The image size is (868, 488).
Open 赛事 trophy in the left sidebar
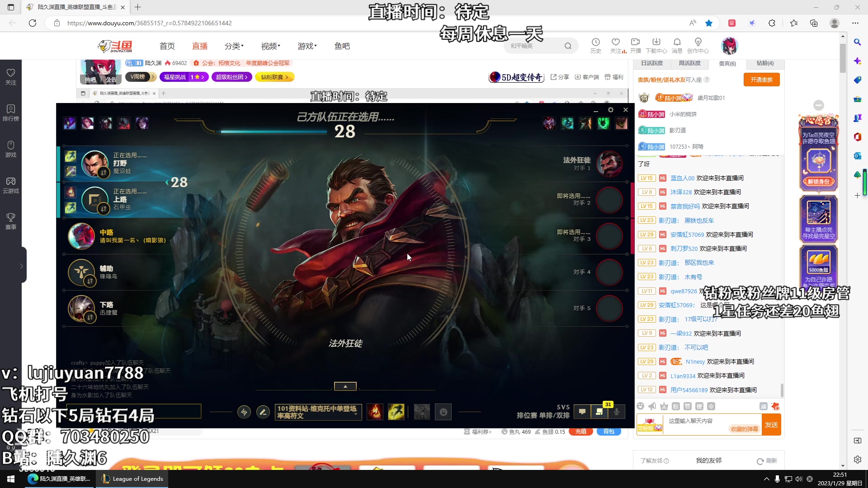coord(11,221)
